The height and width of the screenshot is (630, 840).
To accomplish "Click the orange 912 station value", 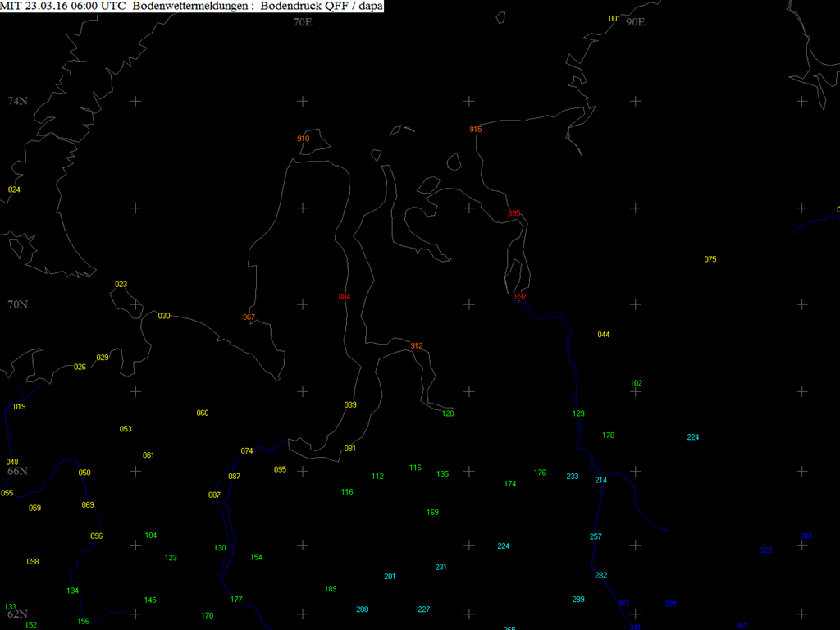I will pyautogui.click(x=417, y=346).
